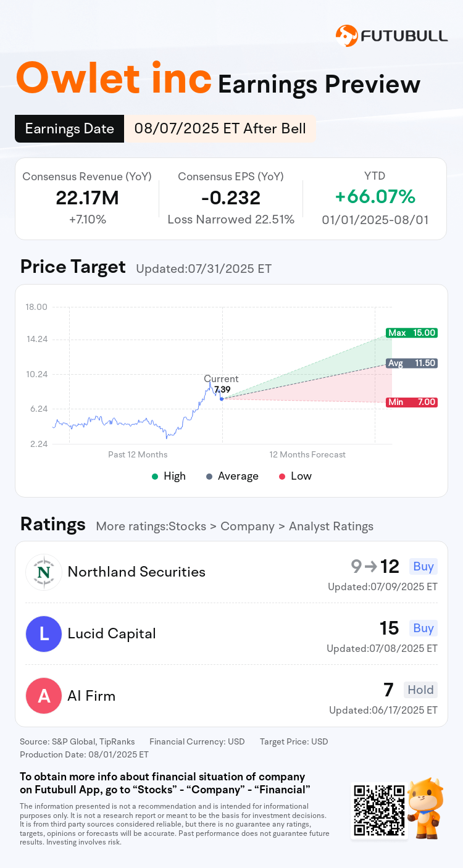Image resolution: width=463 pixels, height=868 pixels.
Task: Click the 'Price Target' heading
Action: click(x=73, y=267)
